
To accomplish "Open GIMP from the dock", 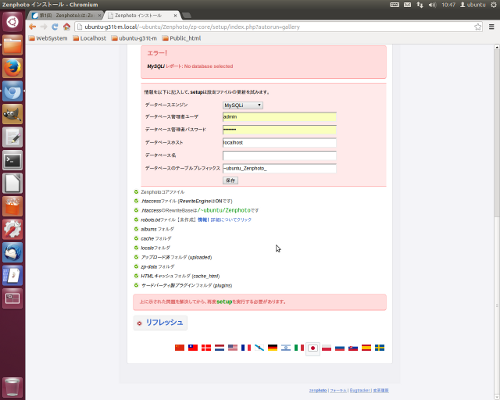I will 13,114.
